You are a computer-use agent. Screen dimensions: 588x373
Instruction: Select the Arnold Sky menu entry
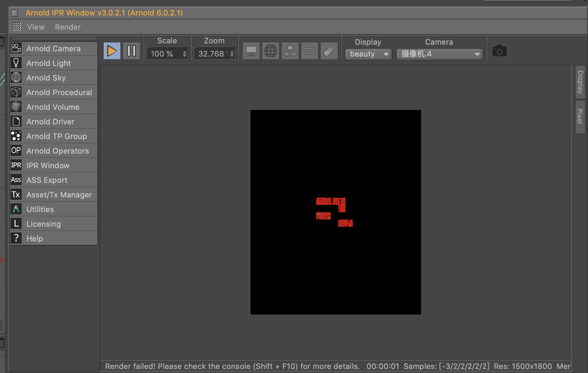pyautogui.click(x=54, y=78)
